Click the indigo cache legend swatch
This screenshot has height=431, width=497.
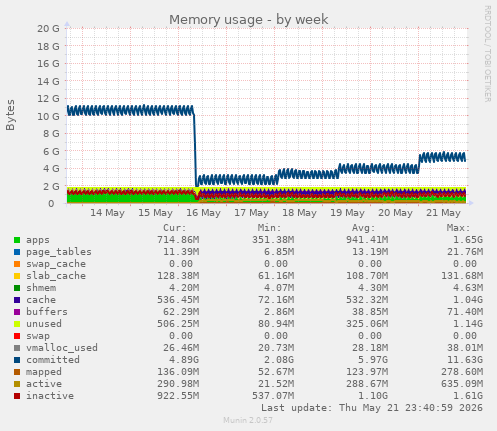tap(17, 300)
